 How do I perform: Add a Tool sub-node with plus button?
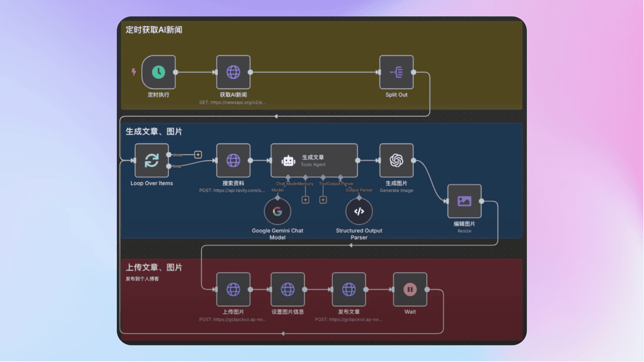pos(323,200)
